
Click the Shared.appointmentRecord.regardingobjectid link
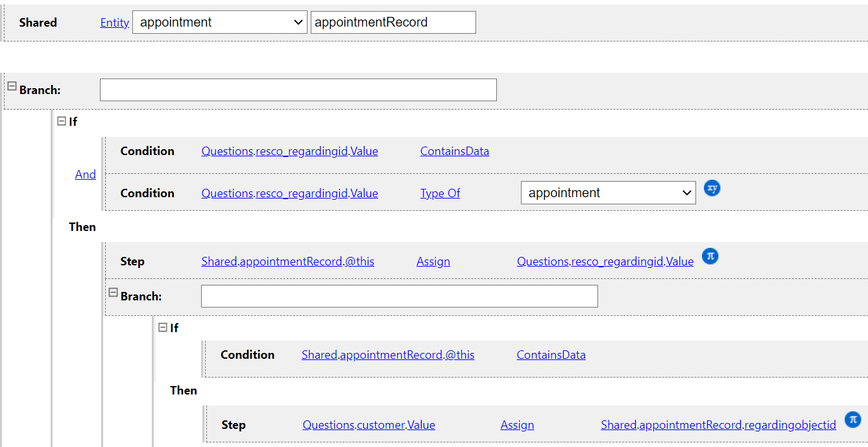point(718,425)
